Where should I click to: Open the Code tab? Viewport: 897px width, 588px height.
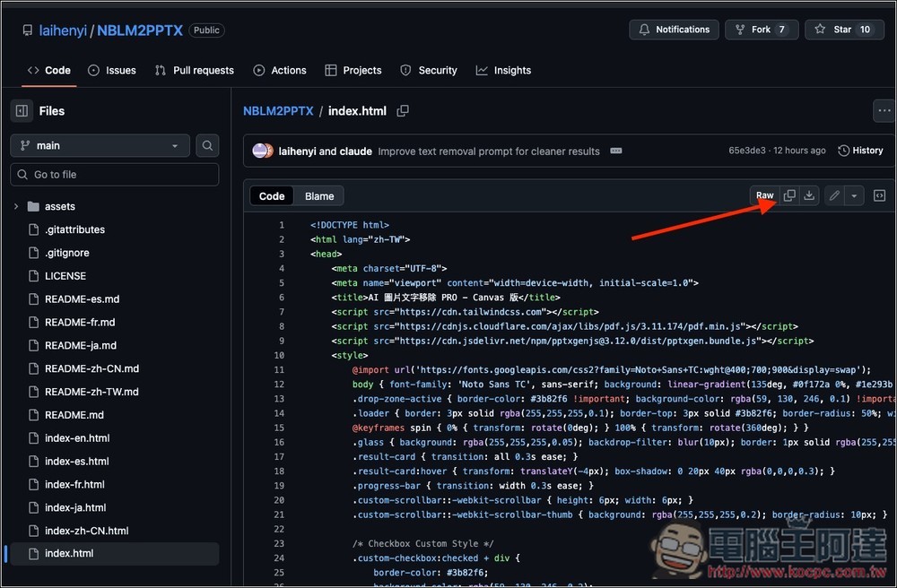click(x=49, y=70)
